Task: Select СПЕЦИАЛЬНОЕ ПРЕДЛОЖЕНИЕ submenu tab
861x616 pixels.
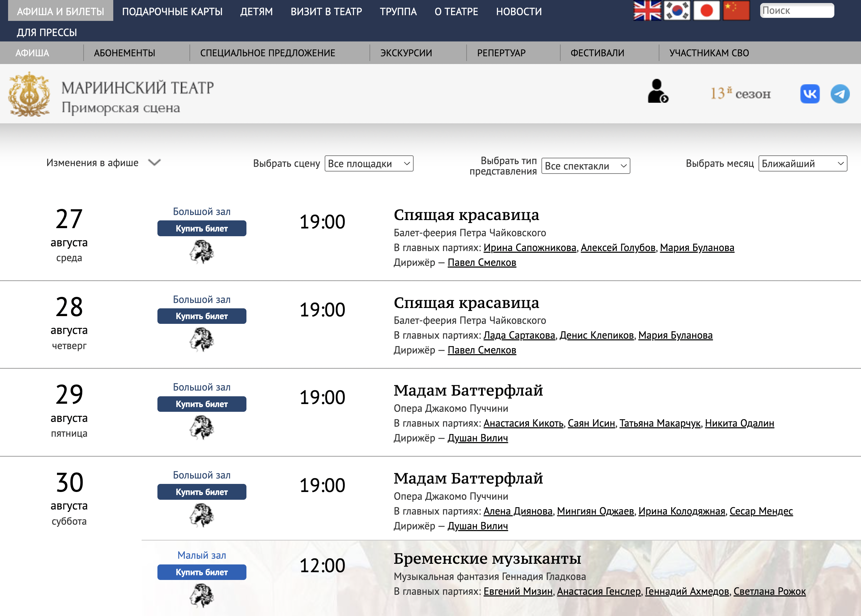Action: (x=268, y=53)
